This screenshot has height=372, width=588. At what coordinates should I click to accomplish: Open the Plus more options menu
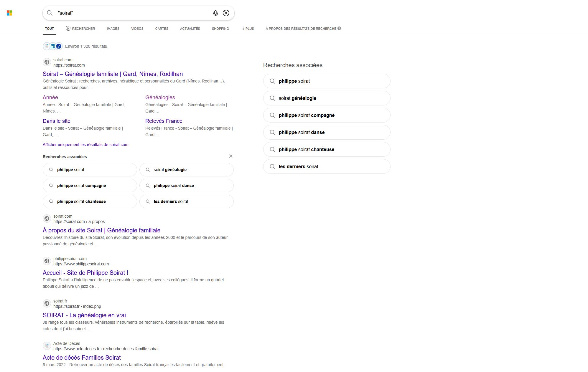pos(248,29)
